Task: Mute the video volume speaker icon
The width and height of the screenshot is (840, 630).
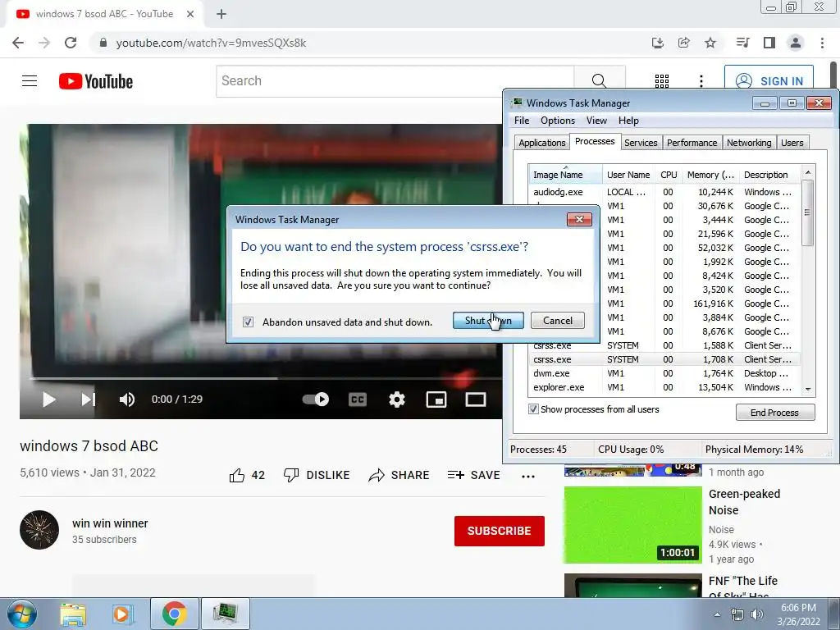Action: [127, 399]
